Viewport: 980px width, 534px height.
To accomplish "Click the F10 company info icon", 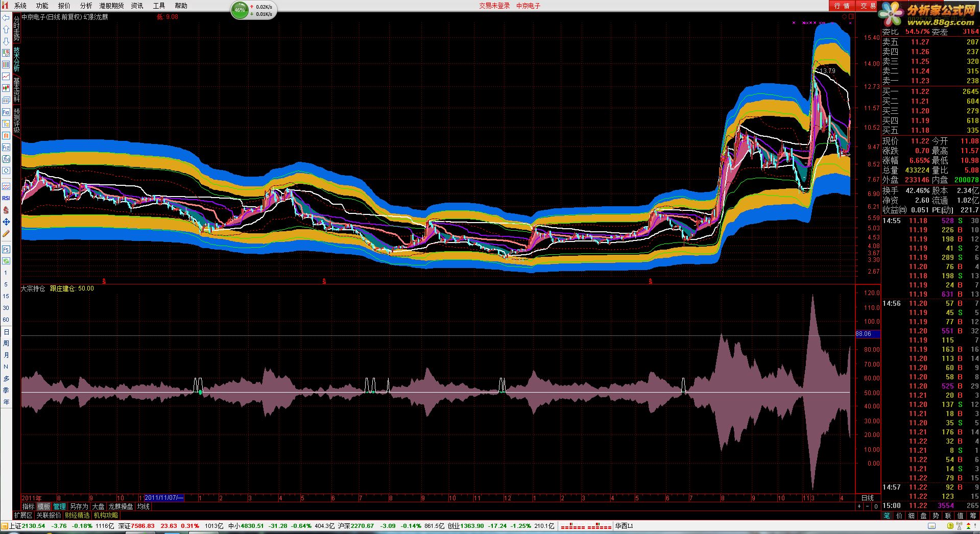I will point(6,112).
